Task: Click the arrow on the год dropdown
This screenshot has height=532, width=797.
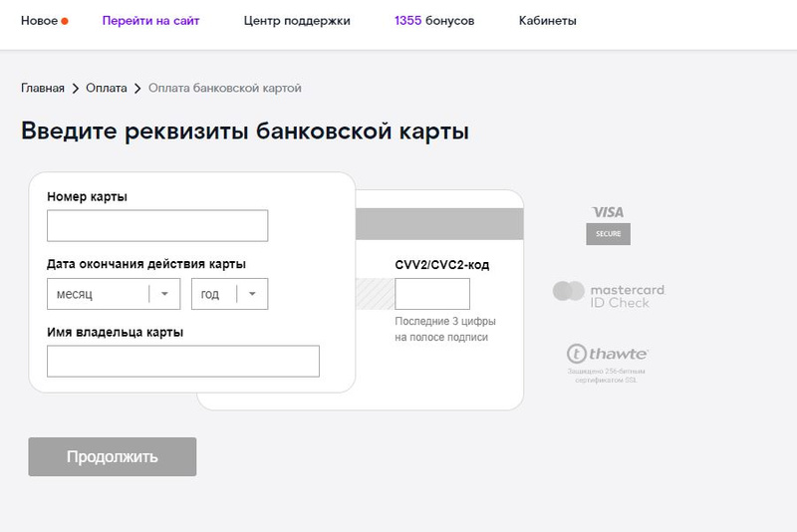Action: tap(252, 294)
